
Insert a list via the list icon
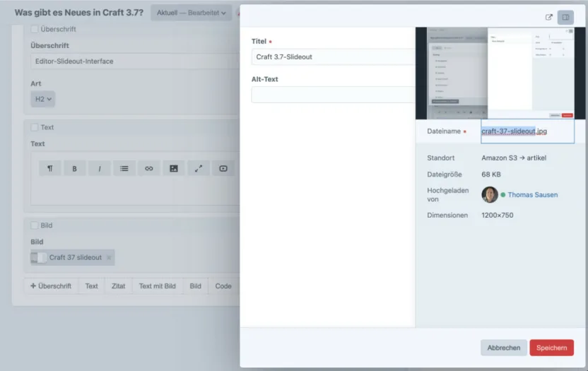point(124,168)
